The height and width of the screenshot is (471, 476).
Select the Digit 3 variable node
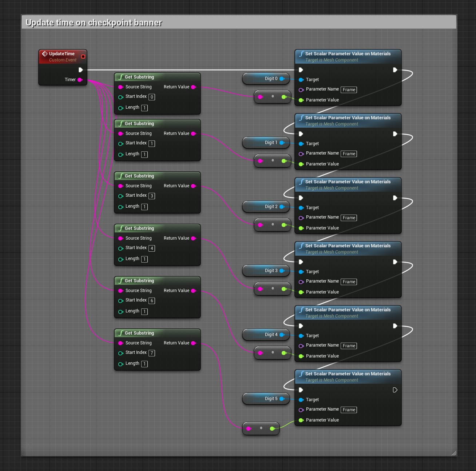pyautogui.click(x=266, y=271)
